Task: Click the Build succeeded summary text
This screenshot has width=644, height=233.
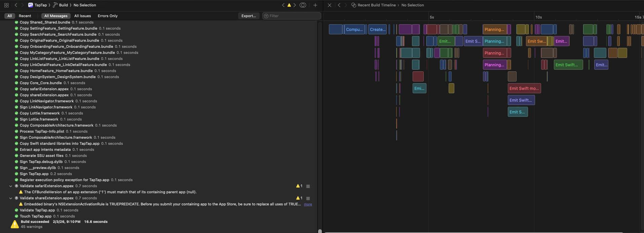Action: click(35, 222)
